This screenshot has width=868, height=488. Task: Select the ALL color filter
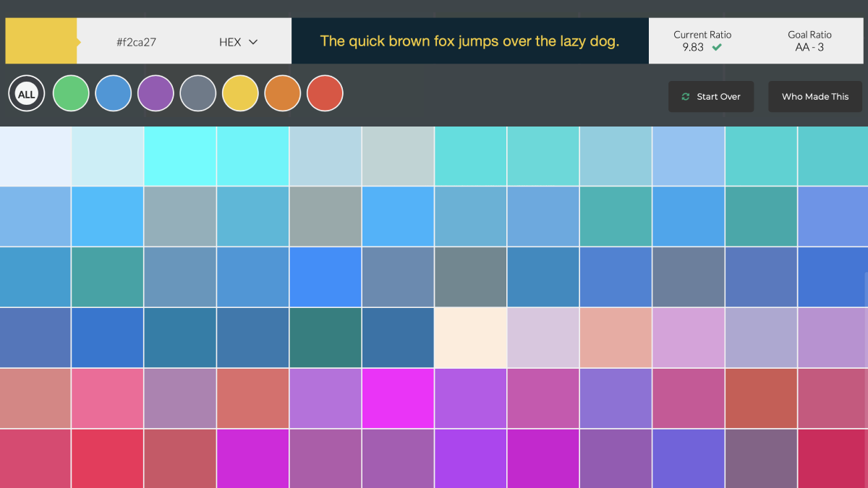26,93
